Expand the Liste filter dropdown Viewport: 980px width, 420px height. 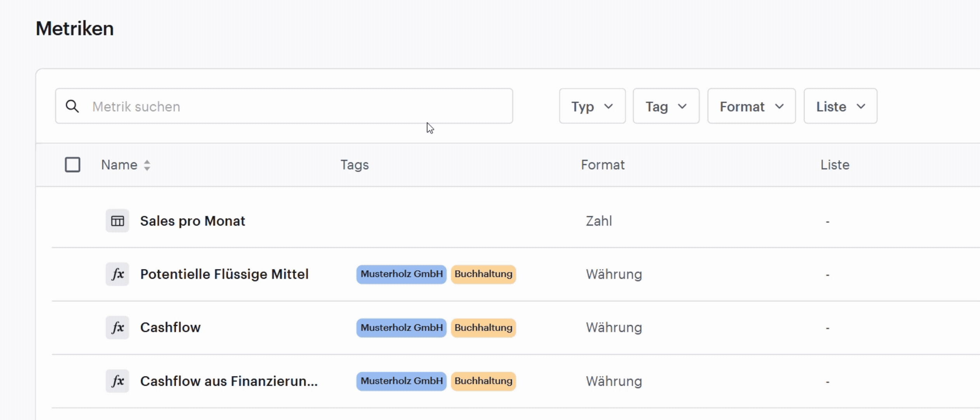(x=840, y=106)
